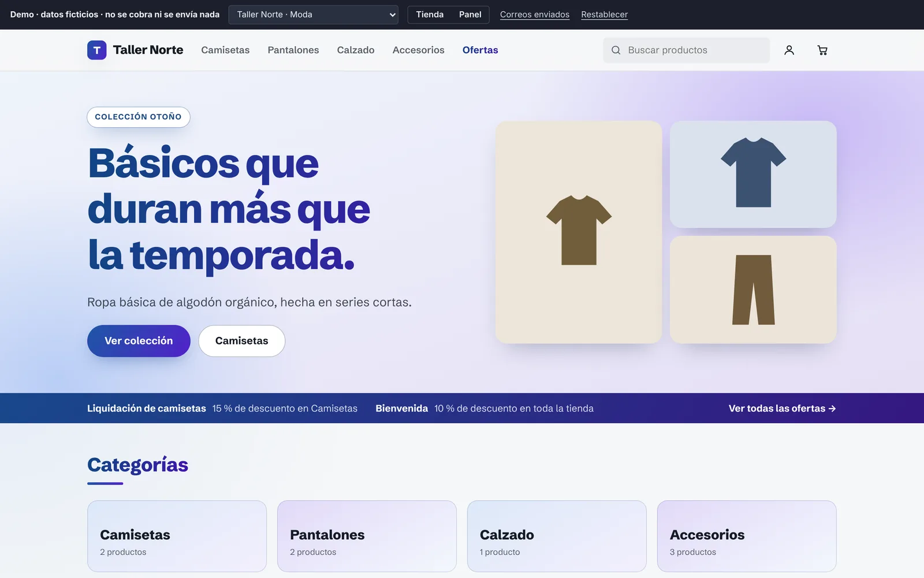Click the Bienvenida offer text
The image size is (924, 578).
click(x=485, y=409)
